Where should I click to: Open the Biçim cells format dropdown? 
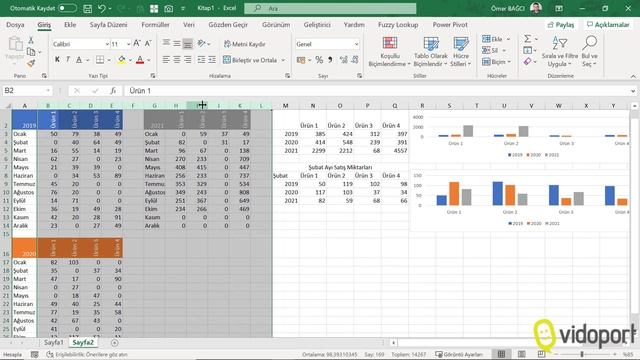(x=496, y=62)
